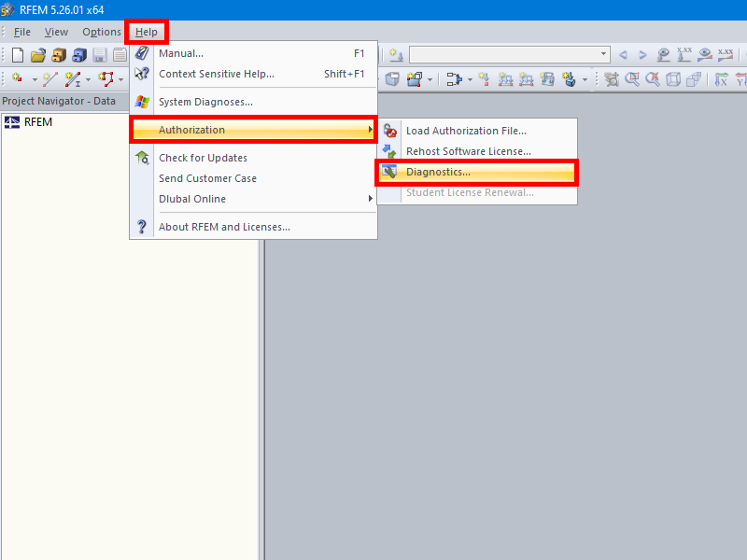
Task: Click the Move/Zoom/Rotate hand icon
Action: pos(612,79)
